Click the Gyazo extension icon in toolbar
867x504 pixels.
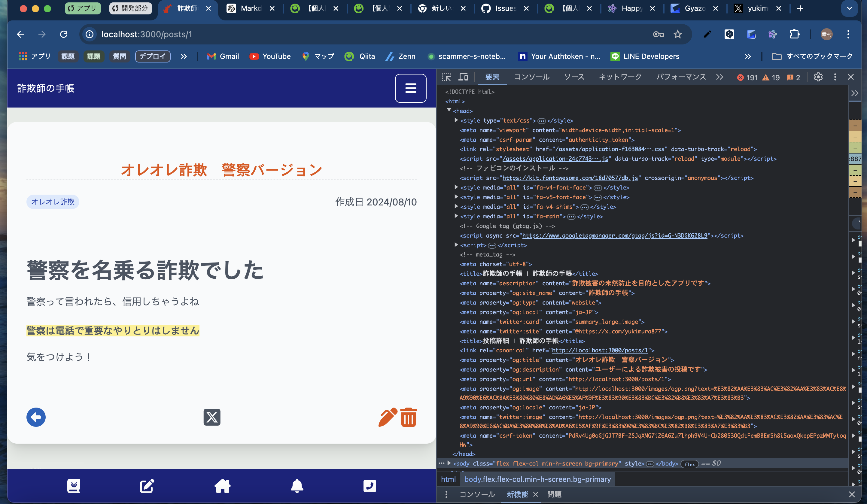click(751, 35)
